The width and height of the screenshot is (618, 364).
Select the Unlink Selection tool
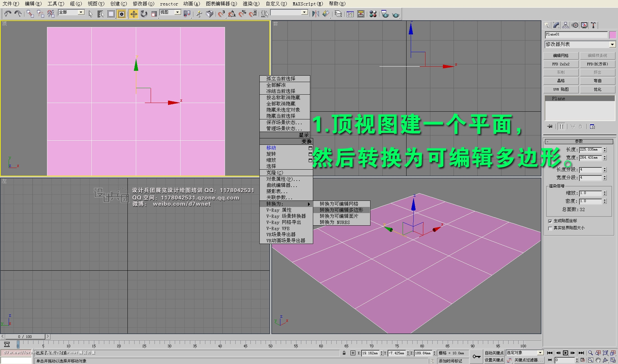(40, 14)
